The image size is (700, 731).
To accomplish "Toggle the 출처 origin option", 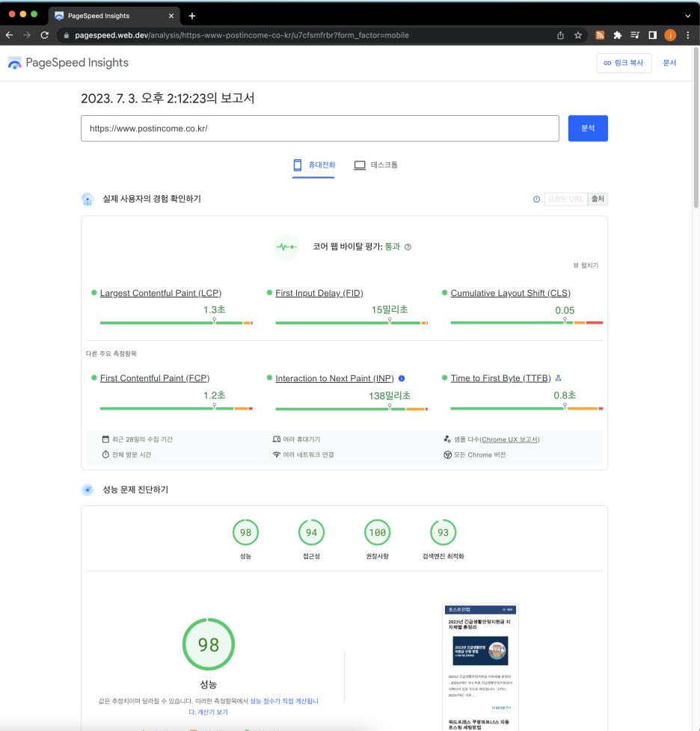I will pyautogui.click(x=598, y=199).
